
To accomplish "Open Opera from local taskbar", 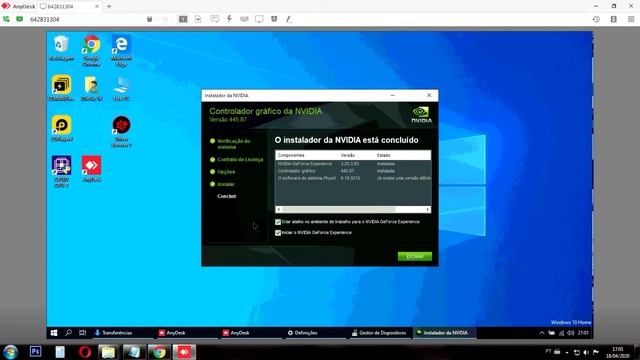I will click(85, 352).
